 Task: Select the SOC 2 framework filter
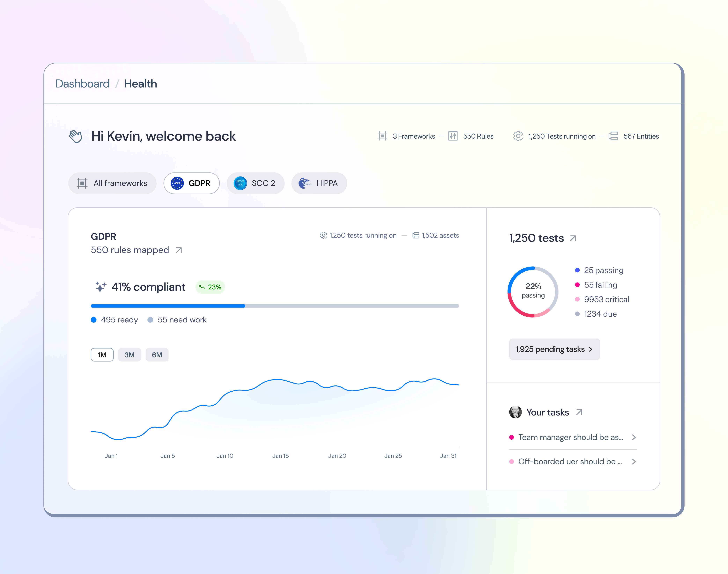(256, 183)
